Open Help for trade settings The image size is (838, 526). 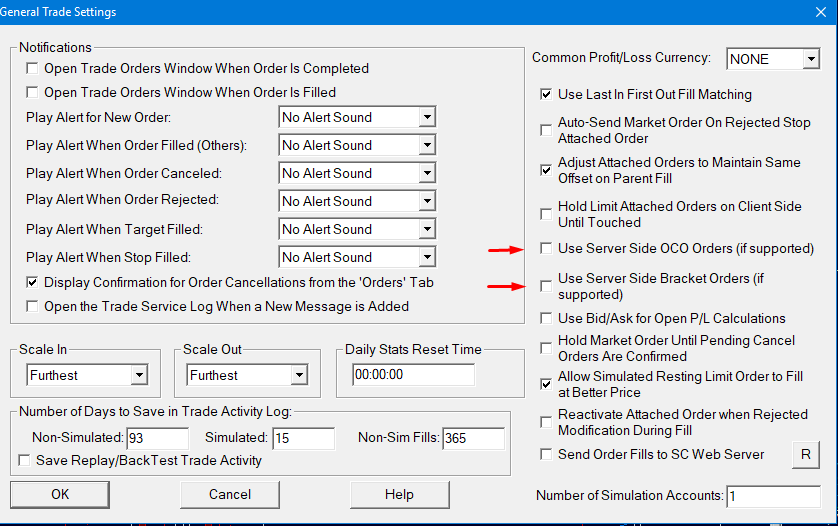point(399,494)
